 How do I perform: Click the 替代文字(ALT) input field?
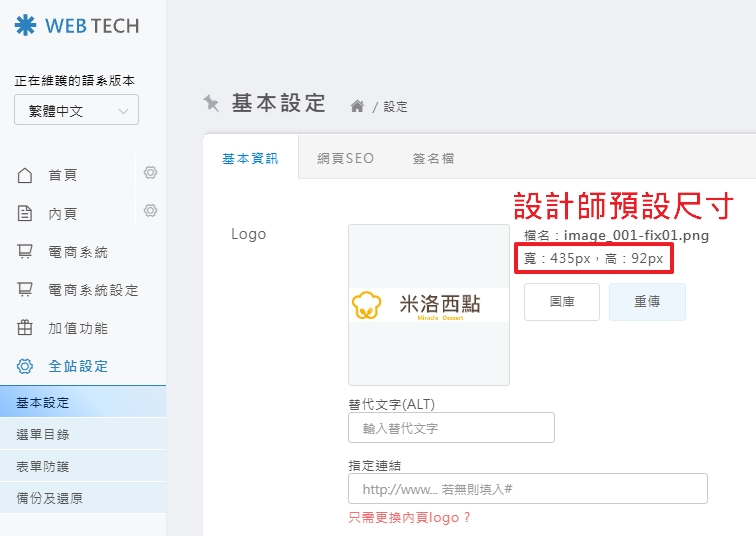[x=451, y=428]
